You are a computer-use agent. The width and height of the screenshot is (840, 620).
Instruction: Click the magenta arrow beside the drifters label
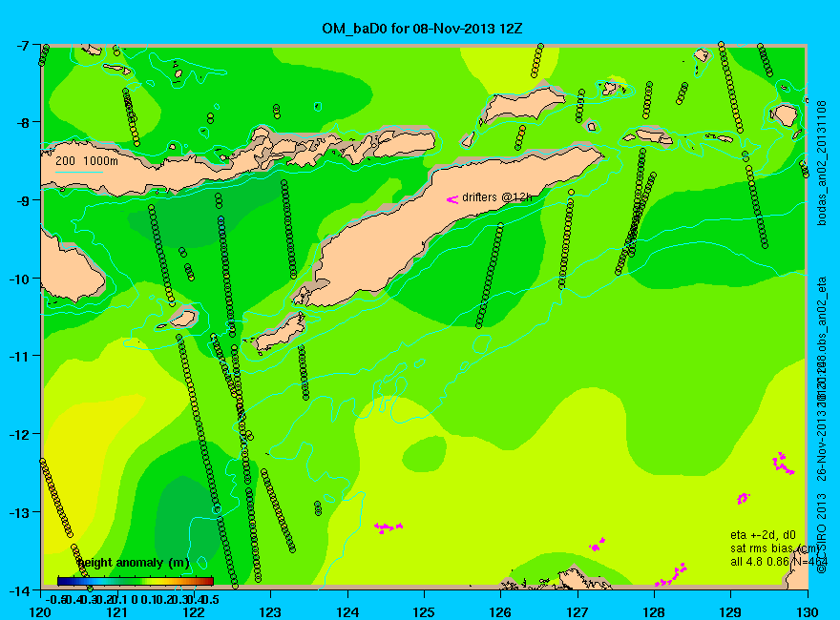click(452, 199)
